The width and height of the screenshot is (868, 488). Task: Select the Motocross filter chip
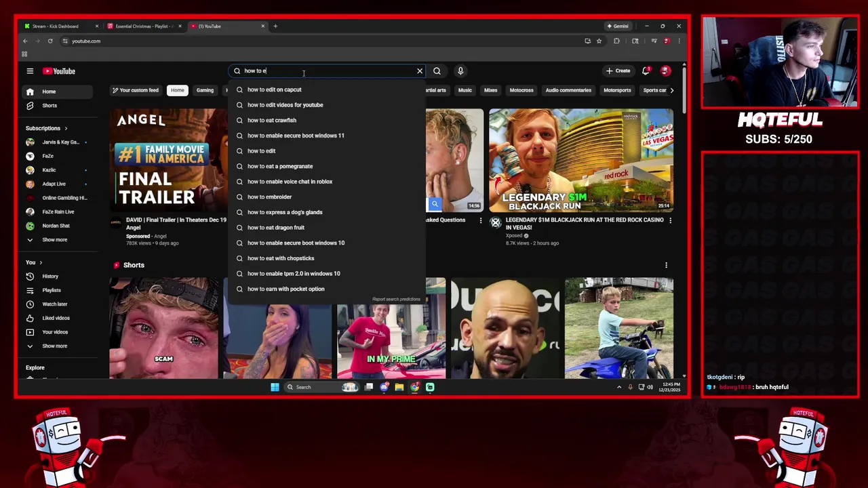(x=521, y=90)
